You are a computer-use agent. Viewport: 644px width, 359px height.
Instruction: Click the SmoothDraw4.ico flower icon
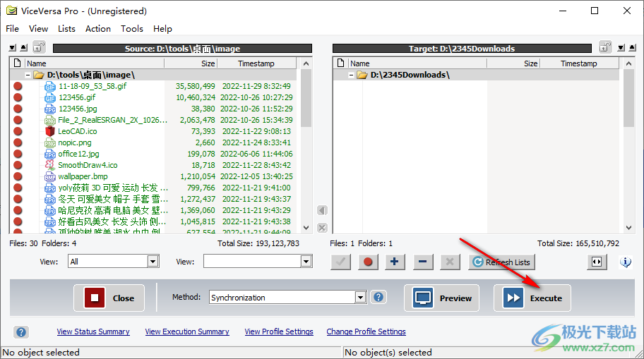[x=49, y=165]
